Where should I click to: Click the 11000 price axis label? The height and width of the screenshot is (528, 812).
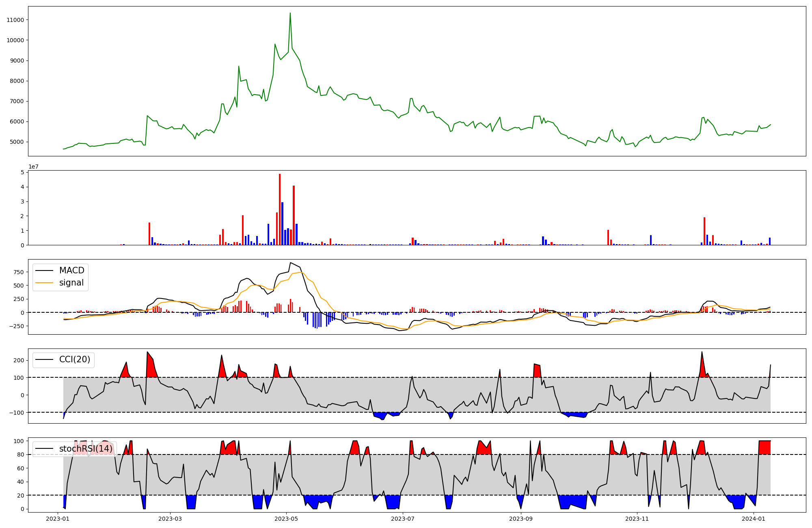pos(15,20)
